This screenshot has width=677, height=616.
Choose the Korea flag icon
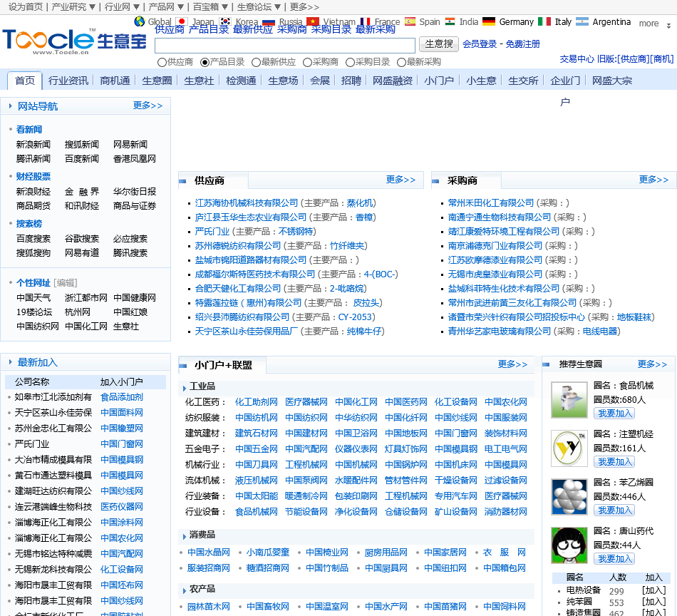tap(225, 21)
